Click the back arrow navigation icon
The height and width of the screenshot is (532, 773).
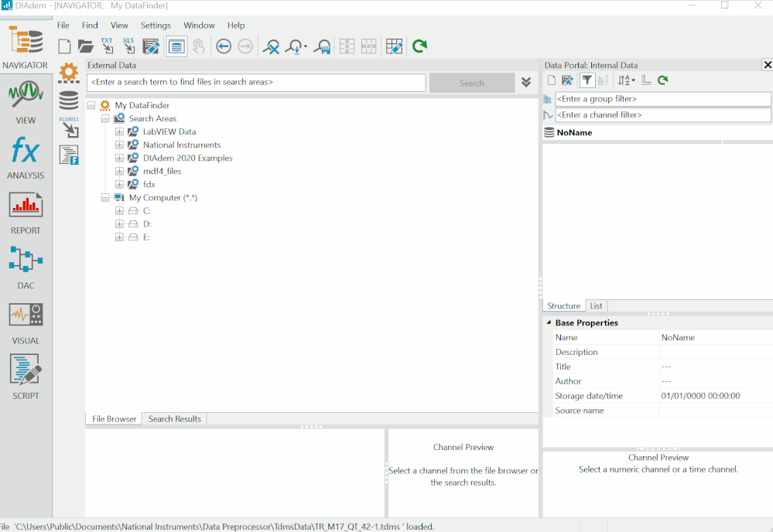(224, 46)
